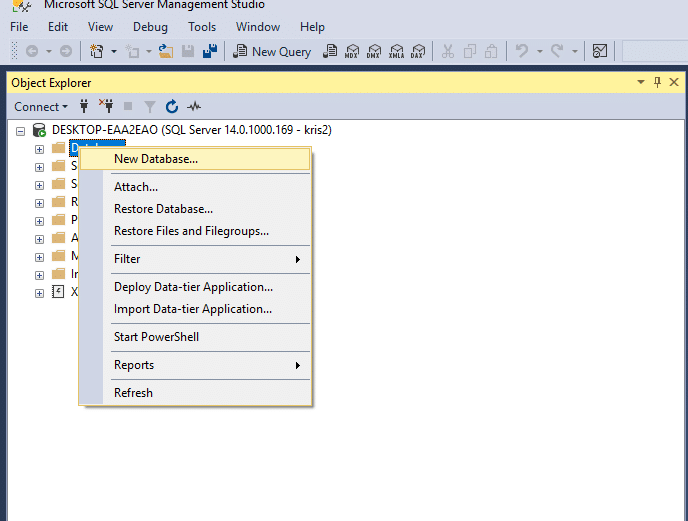The image size is (688, 521).
Task: Click the Database Engine Query icon
Action: pyautogui.click(x=330, y=51)
